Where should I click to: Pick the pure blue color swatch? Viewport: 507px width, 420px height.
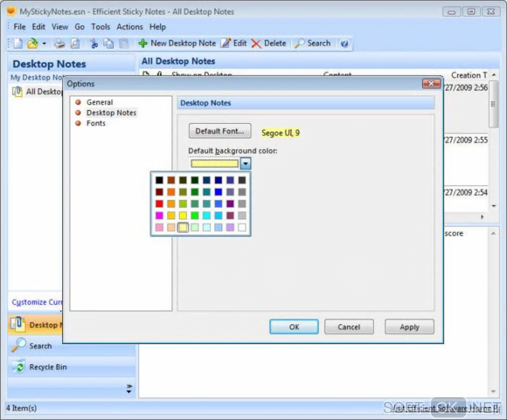tap(218, 192)
